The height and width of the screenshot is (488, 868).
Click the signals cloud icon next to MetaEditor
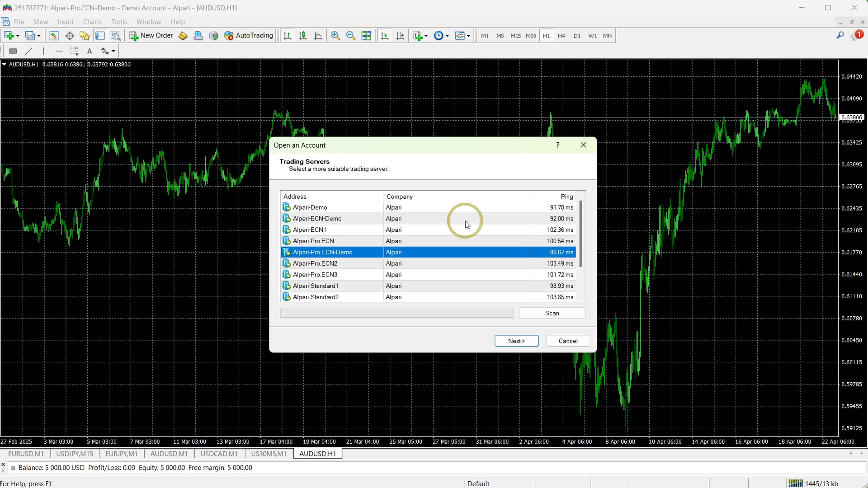198,36
